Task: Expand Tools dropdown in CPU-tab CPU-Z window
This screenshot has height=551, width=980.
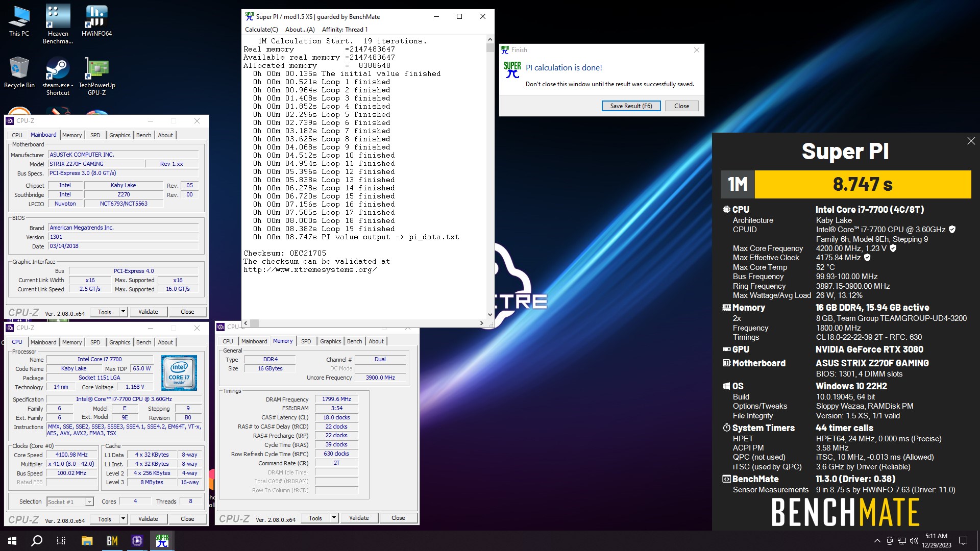Action: click(x=123, y=519)
